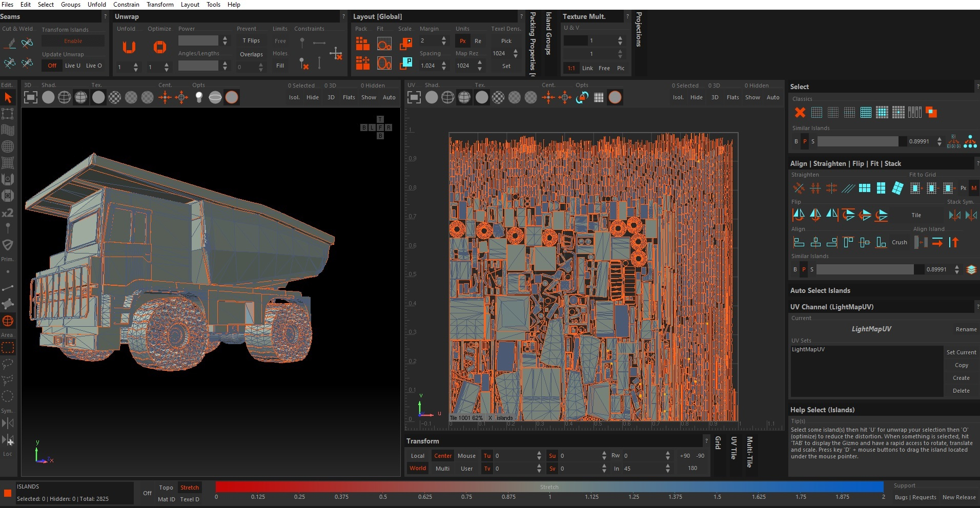This screenshot has height=508, width=980.
Task: Open the Tools menu
Action: 213,5
